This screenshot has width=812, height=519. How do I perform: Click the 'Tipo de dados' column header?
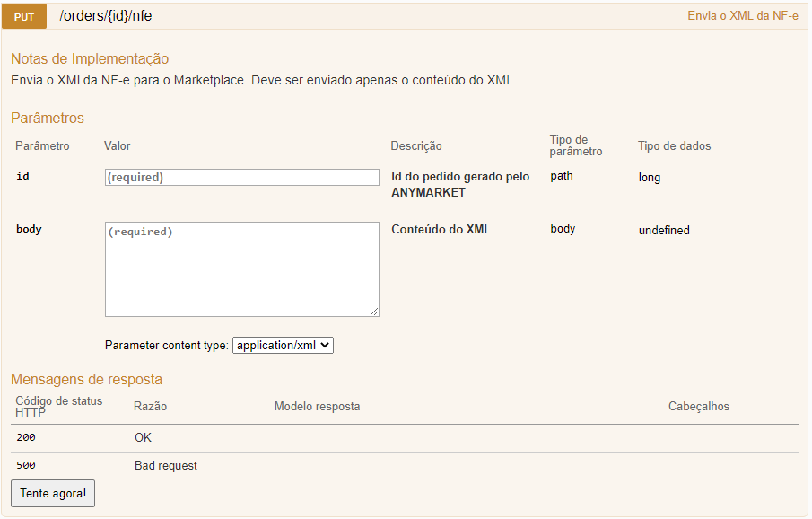point(674,145)
